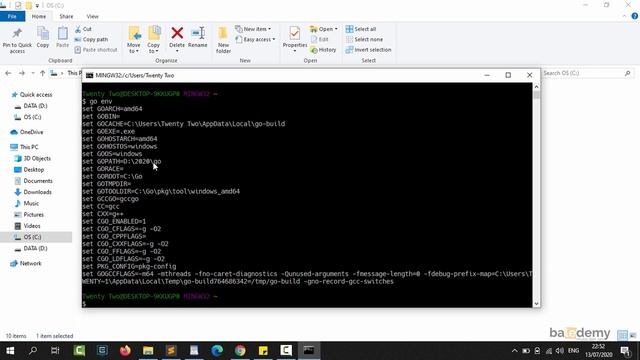Click the Explorer Forward arrow
This screenshot has width=640, height=360.
(22, 73)
